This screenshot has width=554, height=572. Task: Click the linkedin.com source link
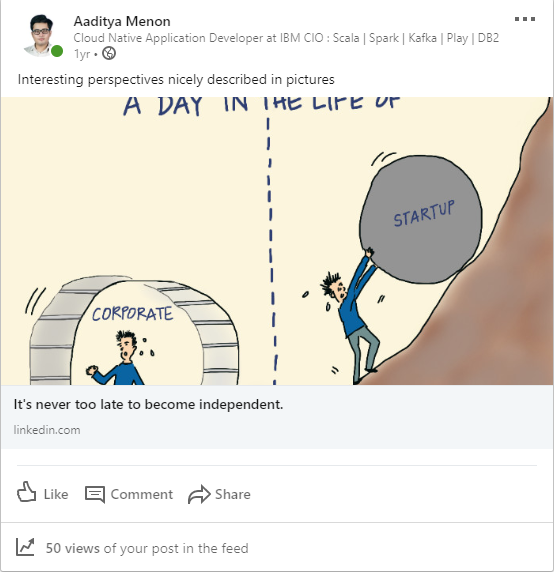tap(47, 430)
